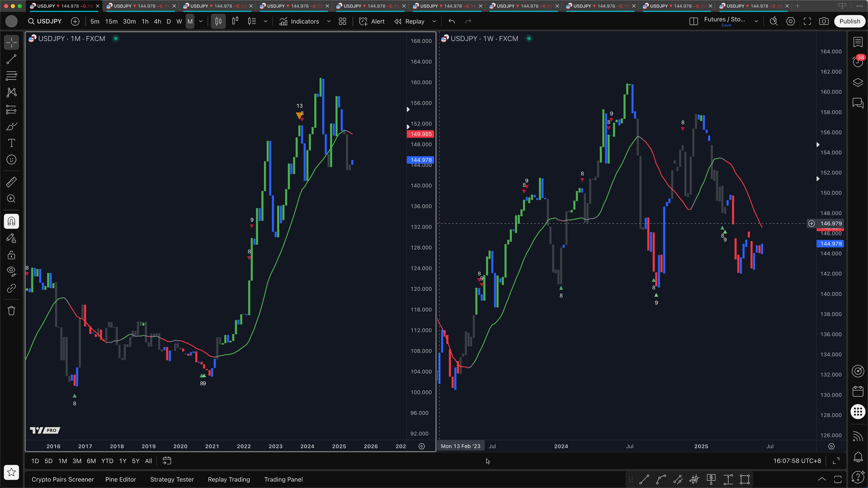Screen dimensions: 868x488
Task: Select the Text annotation tool
Action: [x=12, y=143]
